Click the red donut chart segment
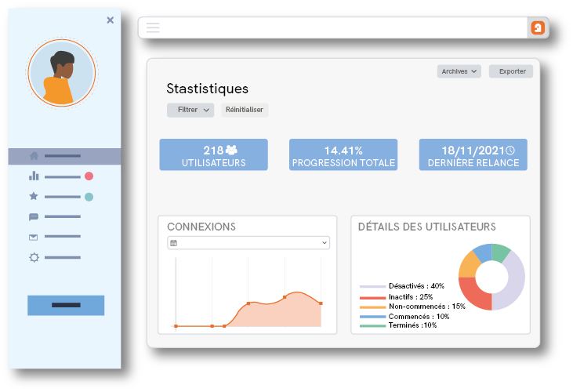The width and height of the screenshot is (573, 392). (x=474, y=294)
